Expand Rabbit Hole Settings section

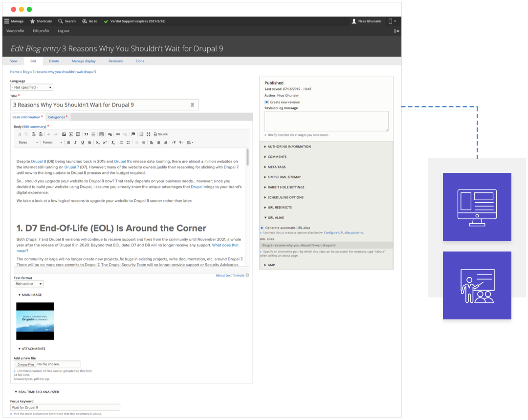tap(285, 187)
